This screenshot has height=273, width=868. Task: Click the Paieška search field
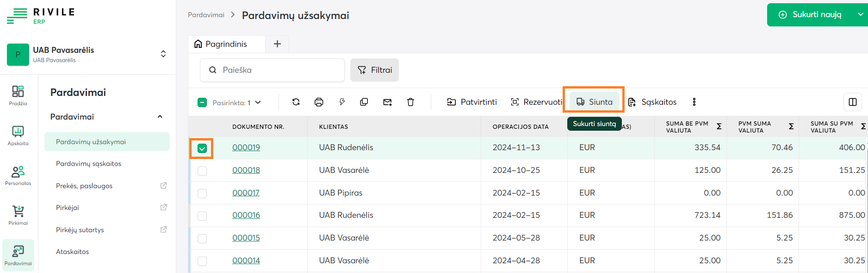click(278, 70)
